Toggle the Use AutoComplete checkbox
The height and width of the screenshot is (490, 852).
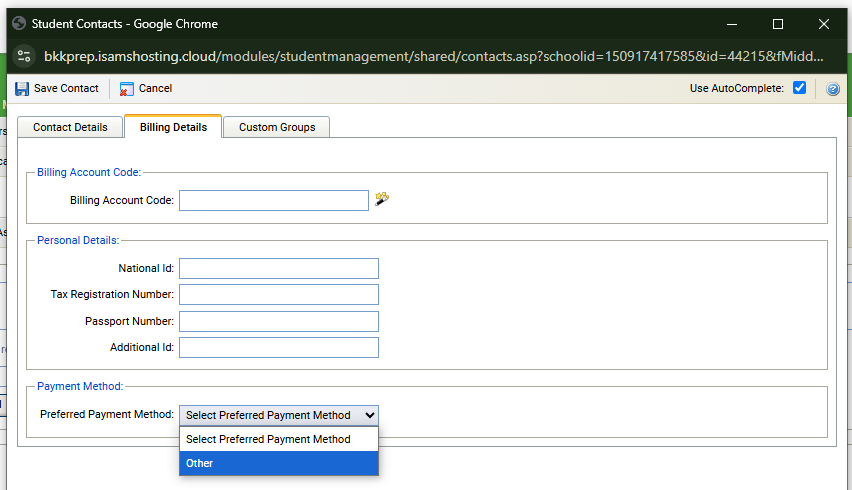799,88
